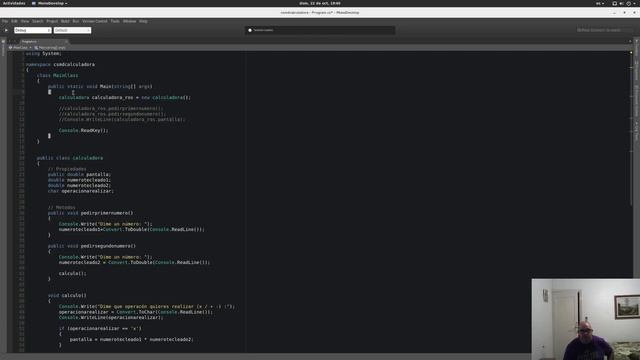Click 'public double pantalla;' line
The width and height of the screenshot is (640, 360).
79,175
